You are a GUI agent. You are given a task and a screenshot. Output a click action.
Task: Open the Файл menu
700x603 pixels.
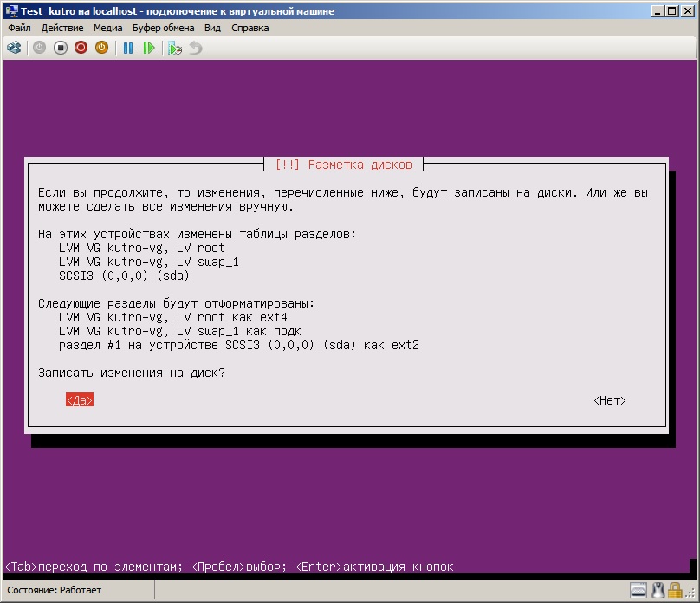(19, 28)
